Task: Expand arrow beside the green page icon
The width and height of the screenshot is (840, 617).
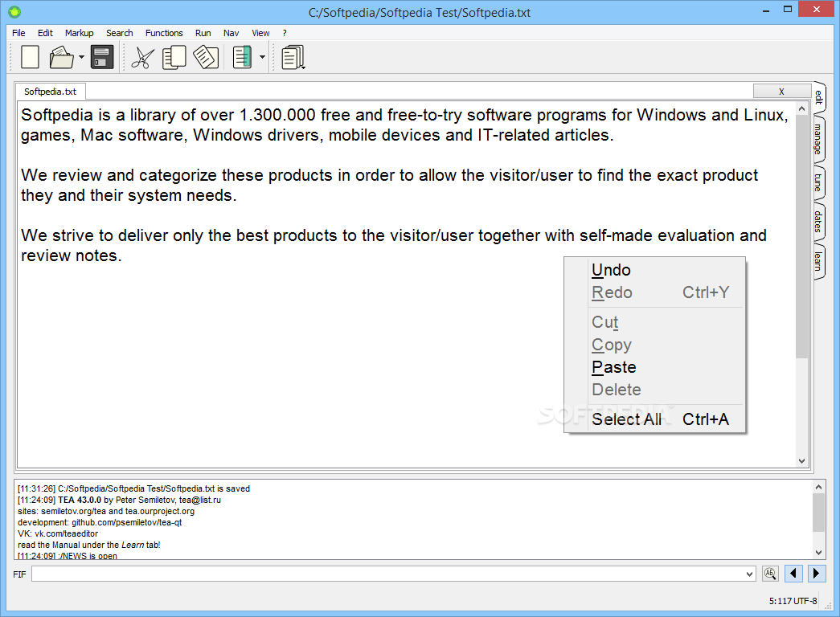Action: pos(263,57)
